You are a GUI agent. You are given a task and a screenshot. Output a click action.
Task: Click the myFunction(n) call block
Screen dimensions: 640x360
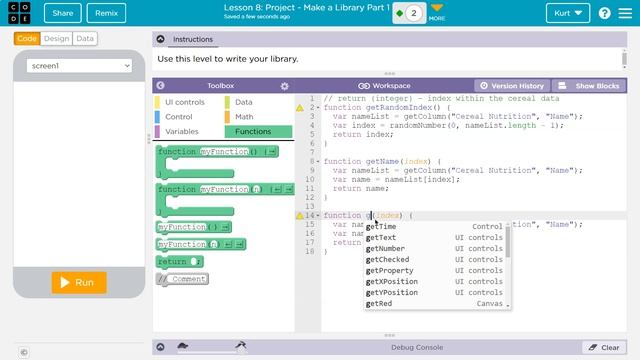(201, 244)
